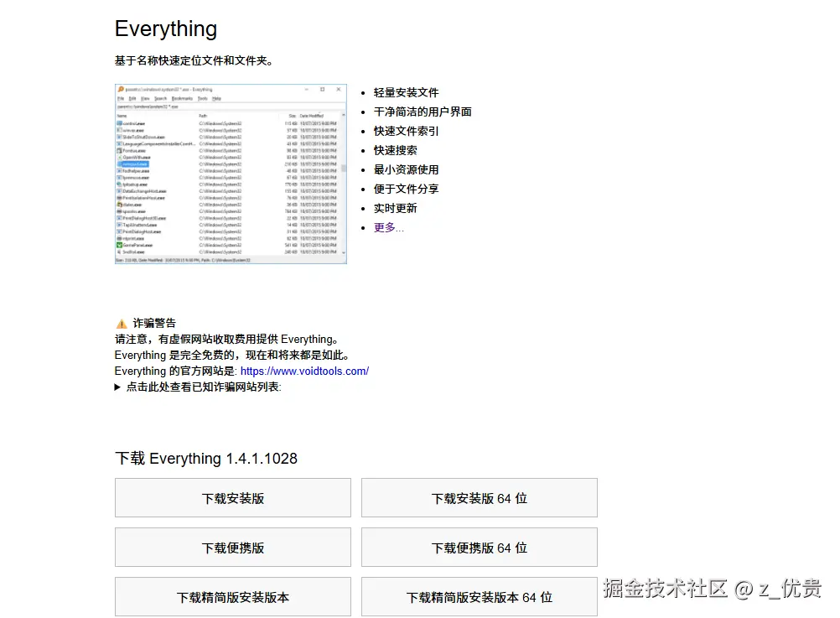
Task: Click 下载精简版安装版本 64 位 button
Action: [x=480, y=596]
